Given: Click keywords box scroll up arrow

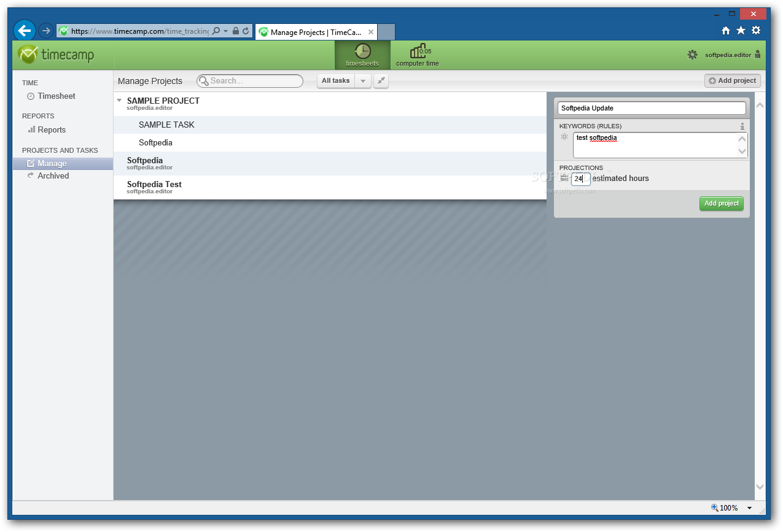Looking at the screenshot, I should (742, 139).
